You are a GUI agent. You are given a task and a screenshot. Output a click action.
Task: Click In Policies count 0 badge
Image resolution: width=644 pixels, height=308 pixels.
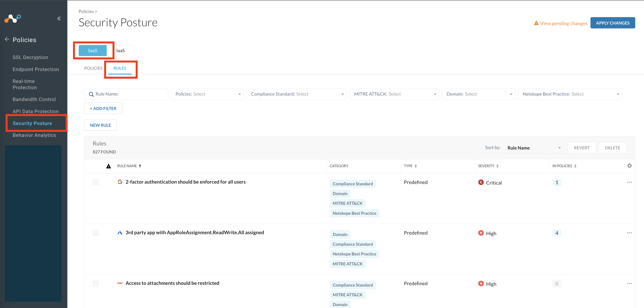pyautogui.click(x=557, y=283)
